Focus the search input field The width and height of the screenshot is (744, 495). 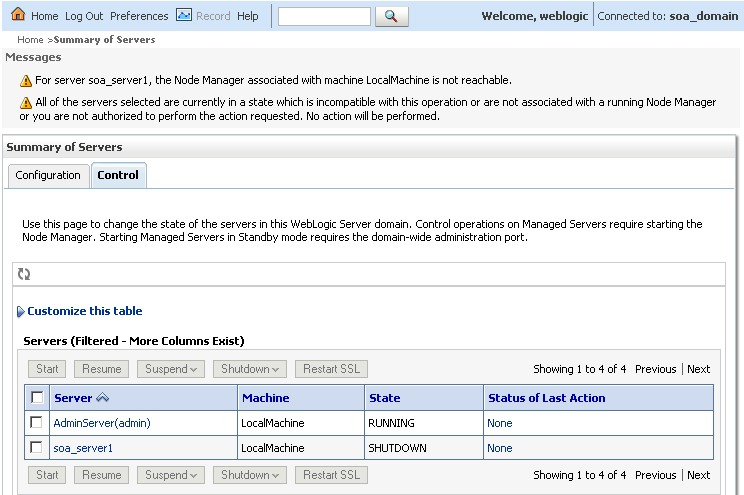click(324, 16)
